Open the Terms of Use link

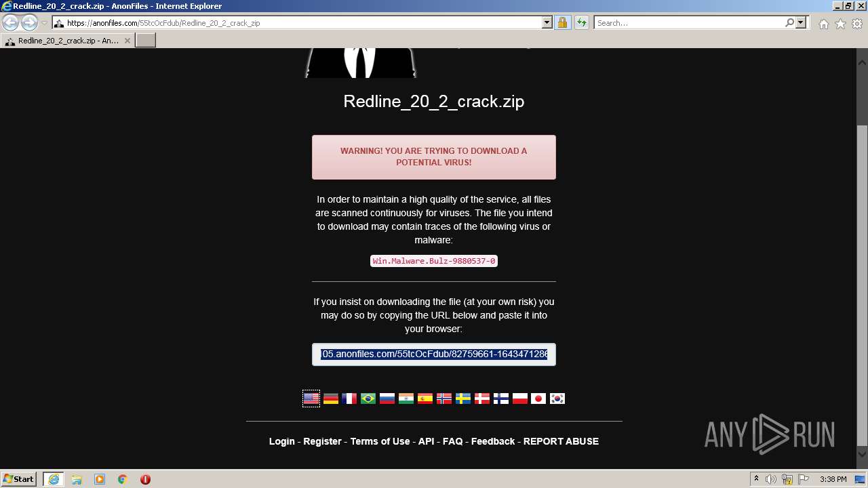380,441
